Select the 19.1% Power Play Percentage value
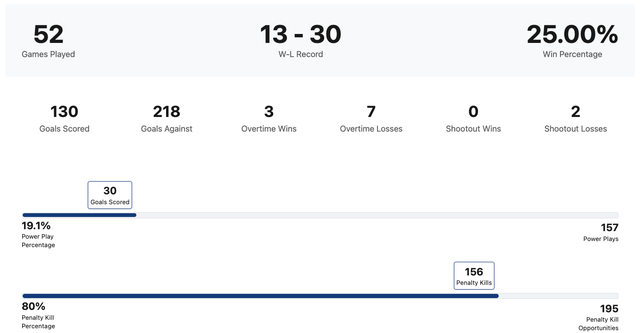 coord(36,225)
